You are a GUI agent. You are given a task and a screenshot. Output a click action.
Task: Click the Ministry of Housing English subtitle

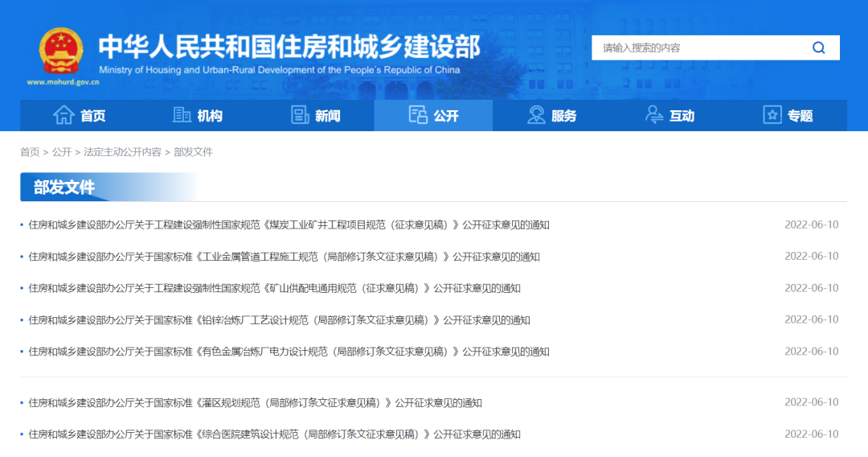coord(280,70)
